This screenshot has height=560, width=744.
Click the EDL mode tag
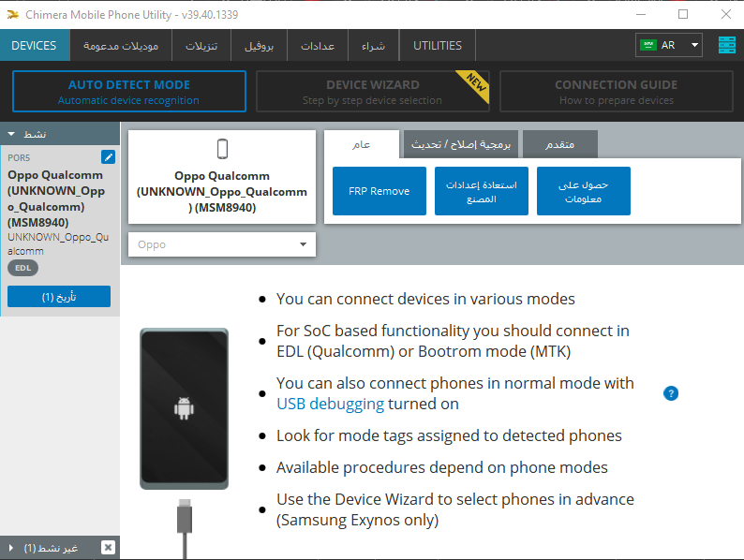(22, 268)
